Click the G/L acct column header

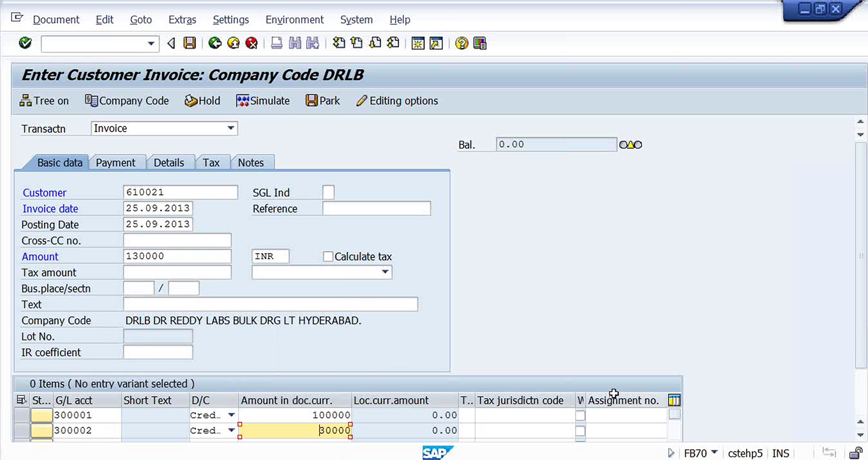pyautogui.click(x=87, y=401)
